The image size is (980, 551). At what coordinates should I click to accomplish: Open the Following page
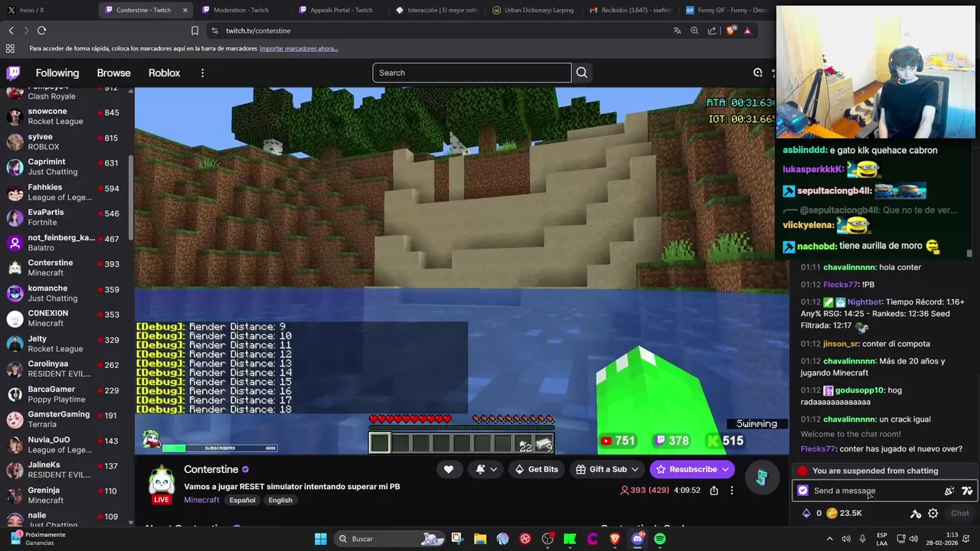click(x=57, y=73)
